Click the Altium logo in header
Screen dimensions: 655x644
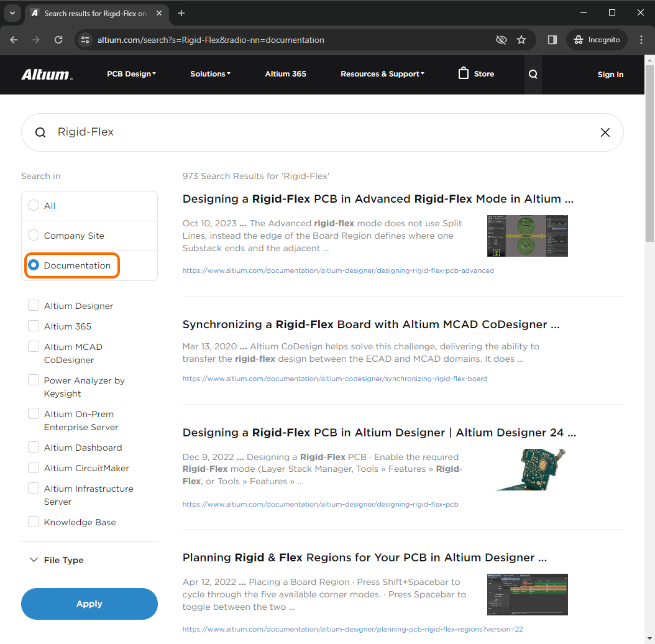pyautogui.click(x=47, y=75)
